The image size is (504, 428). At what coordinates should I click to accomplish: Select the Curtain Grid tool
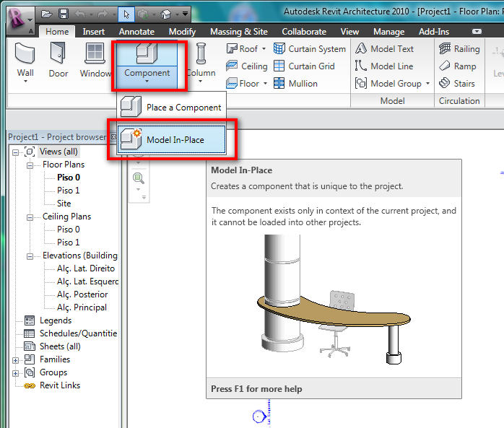click(x=304, y=66)
